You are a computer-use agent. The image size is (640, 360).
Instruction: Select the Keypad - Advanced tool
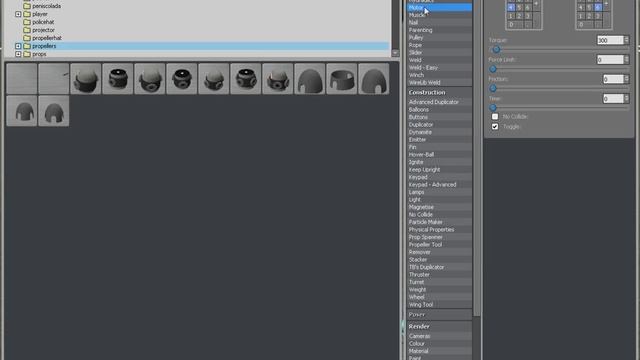(x=439, y=184)
